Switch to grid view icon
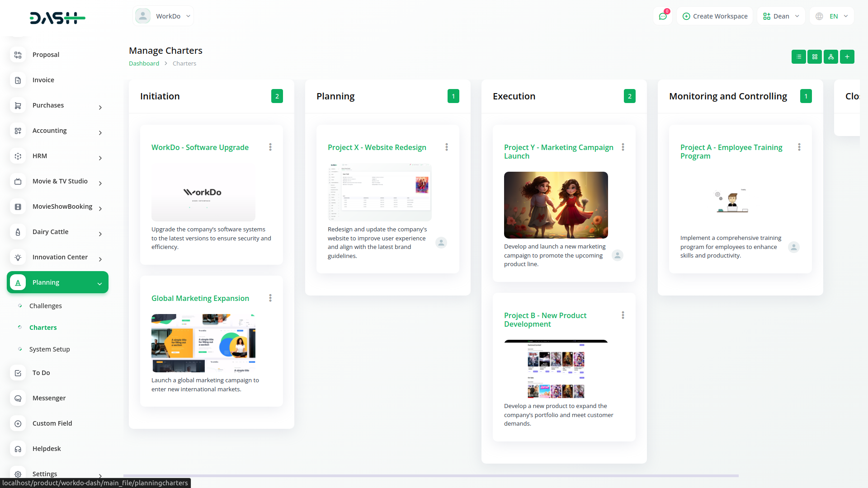 [815, 57]
